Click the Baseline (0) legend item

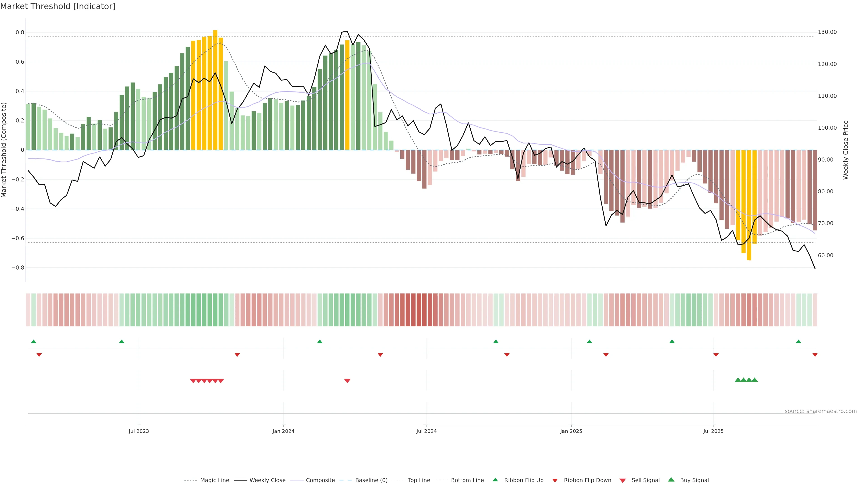pos(371,480)
